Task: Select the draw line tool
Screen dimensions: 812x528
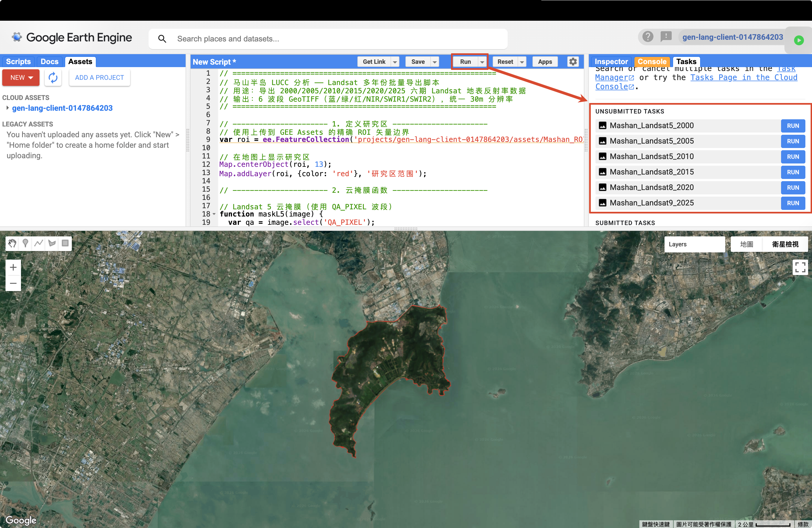Action: [39, 243]
